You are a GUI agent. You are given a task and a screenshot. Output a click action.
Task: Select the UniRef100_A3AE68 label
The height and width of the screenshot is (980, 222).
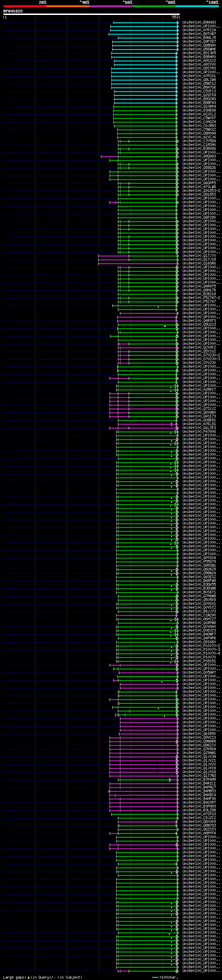click(199, 110)
